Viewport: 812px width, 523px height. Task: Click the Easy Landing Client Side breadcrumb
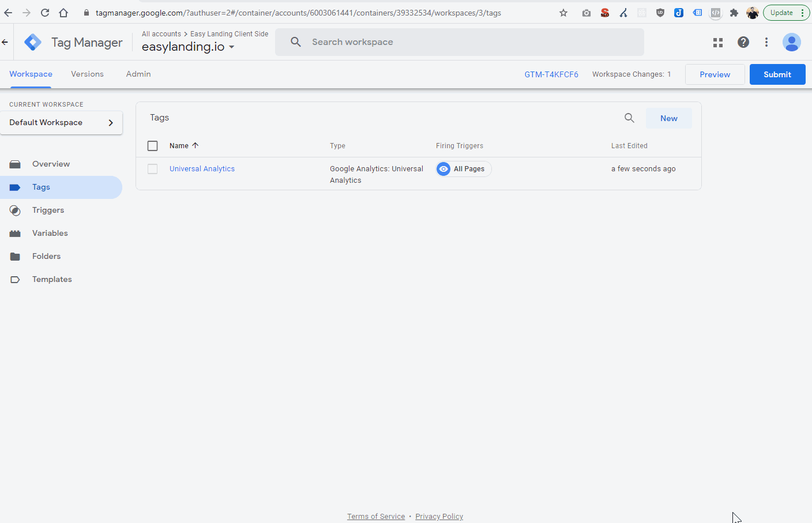pyautogui.click(x=230, y=34)
